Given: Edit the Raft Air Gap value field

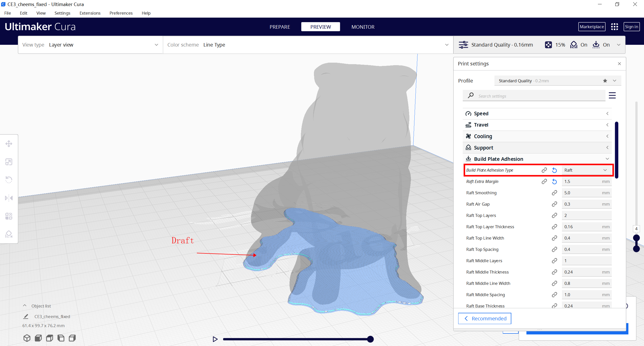Looking at the screenshot, I should click(586, 204).
